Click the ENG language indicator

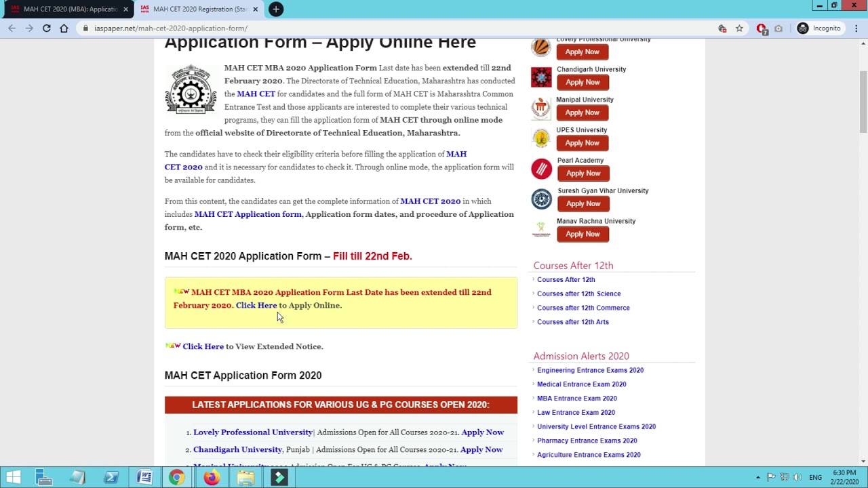coord(815,477)
